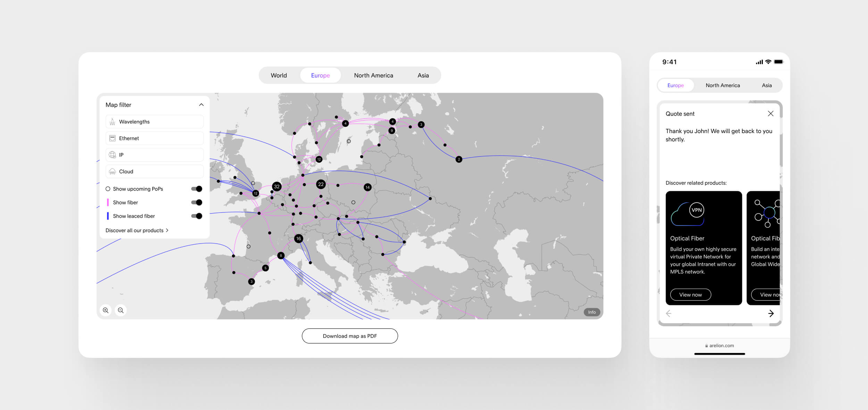The image size is (868, 410).
Task: Click the mobile Wi-Fi status icon
Action: [768, 62]
